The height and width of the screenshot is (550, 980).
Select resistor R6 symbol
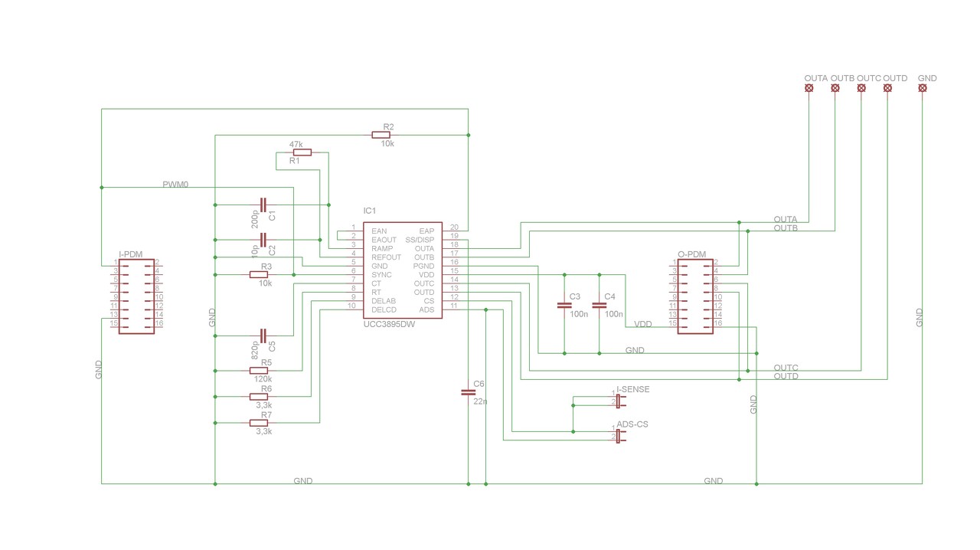[259, 397]
